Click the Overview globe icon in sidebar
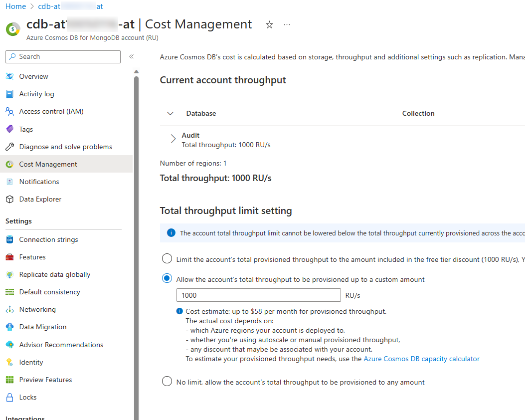Image resolution: width=525 pixels, height=420 pixels. point(9,76)
